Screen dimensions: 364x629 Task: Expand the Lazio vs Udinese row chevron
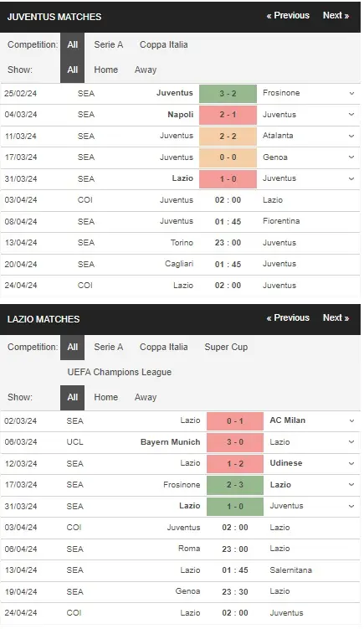pos(351,463)
